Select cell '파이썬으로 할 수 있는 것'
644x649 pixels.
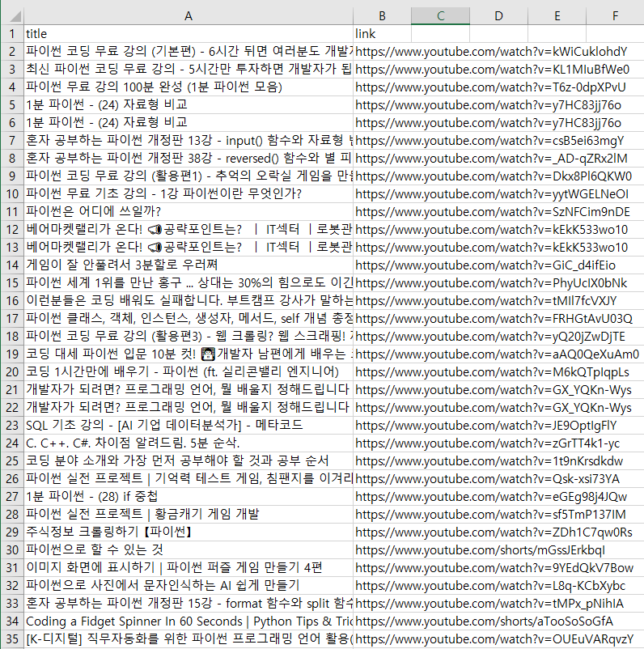tap(189, 549)
